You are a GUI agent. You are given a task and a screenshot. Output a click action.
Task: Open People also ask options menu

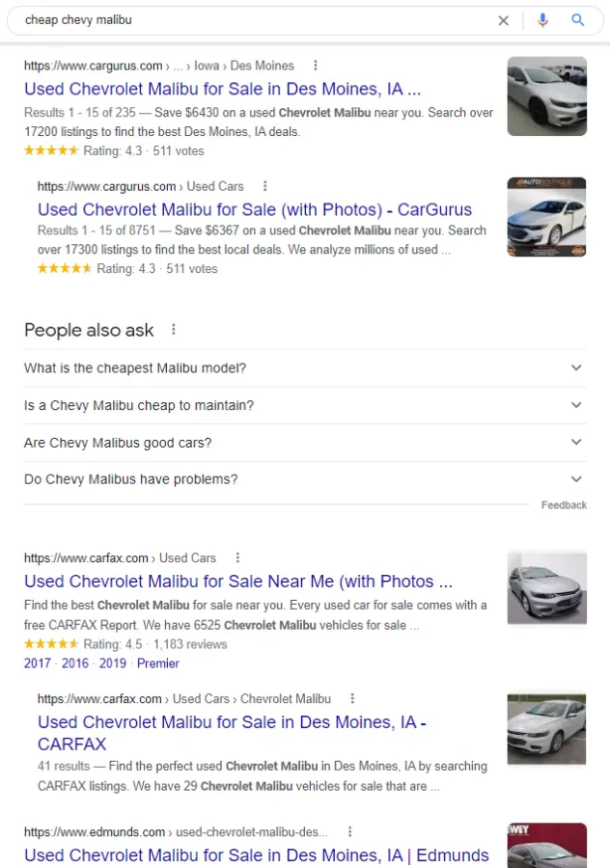point(174,330)
